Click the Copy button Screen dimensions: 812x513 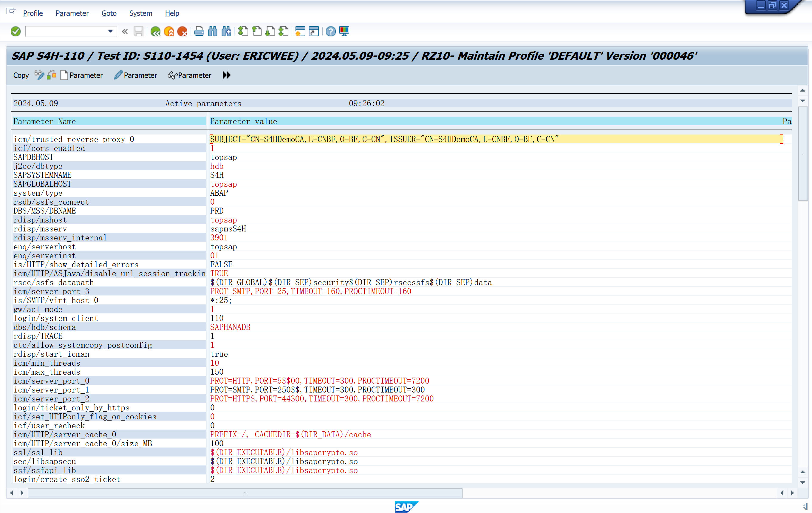(21, 75)
